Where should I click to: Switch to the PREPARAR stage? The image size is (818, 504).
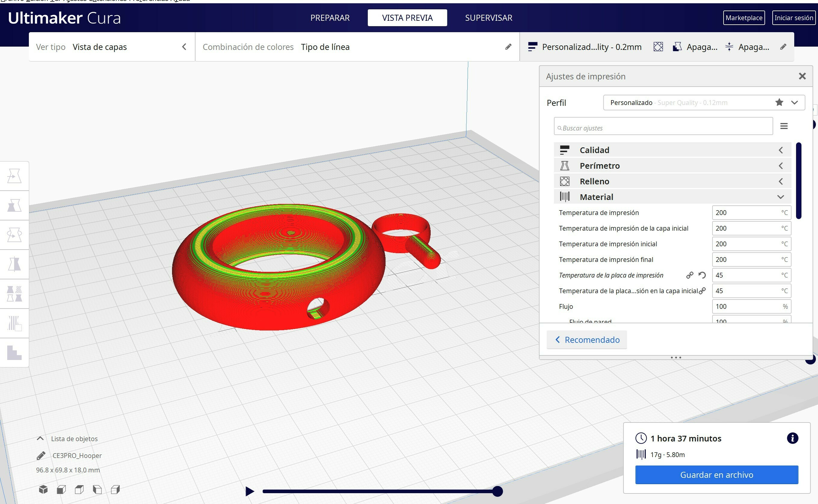[330, 18]
